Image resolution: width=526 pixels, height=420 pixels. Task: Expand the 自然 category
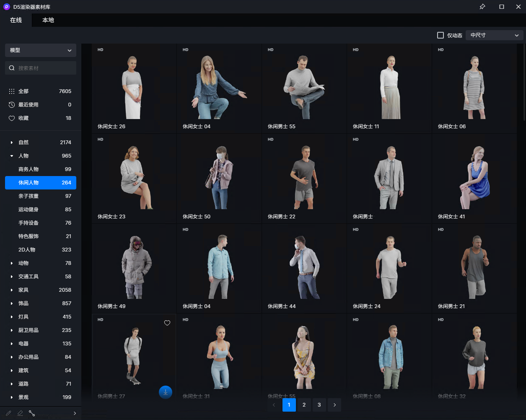(x=12, y=143)
